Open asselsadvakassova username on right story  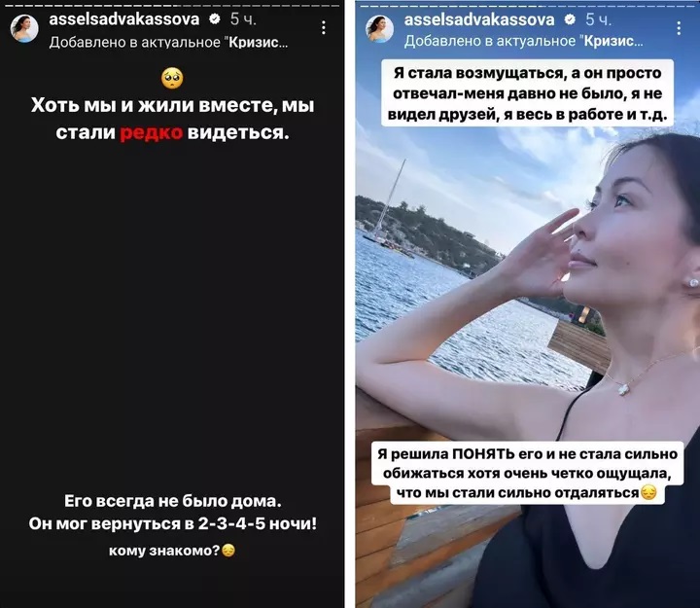click(x=479, y=19)
